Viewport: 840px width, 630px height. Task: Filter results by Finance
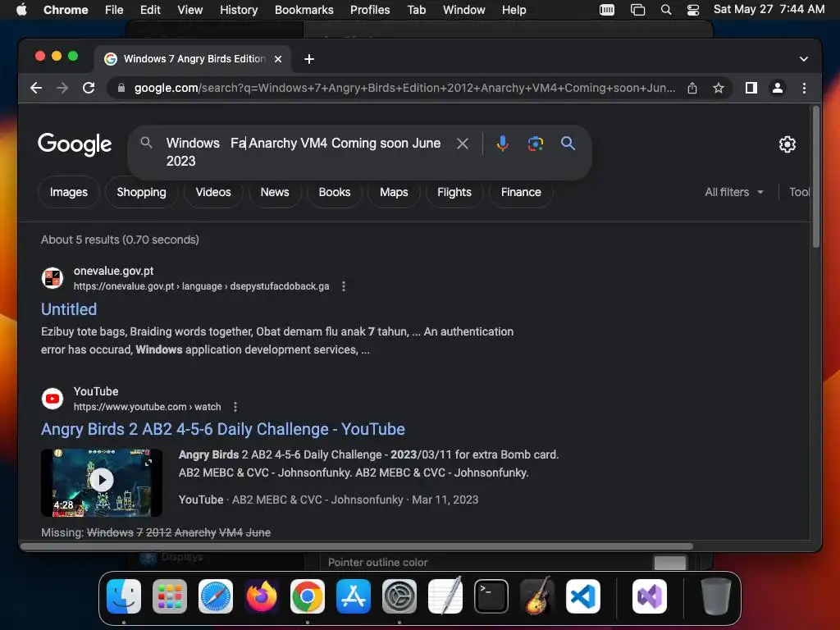pos(521,192)
